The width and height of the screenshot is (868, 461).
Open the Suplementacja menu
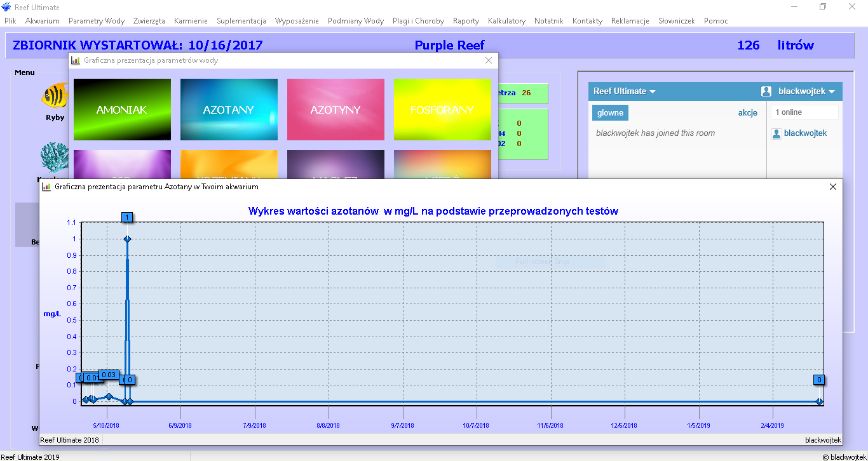(241, 21)
